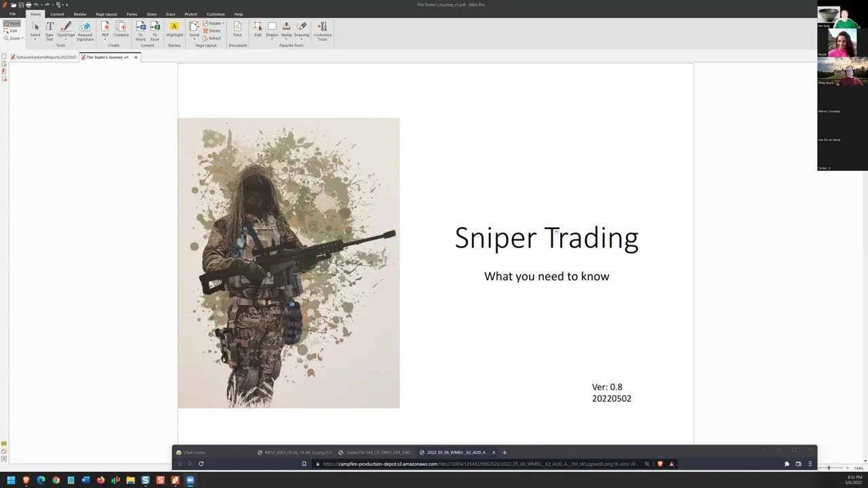Click the browser address bar URL
This screenshot has height=488, width=868.
(x=480, y=464)
